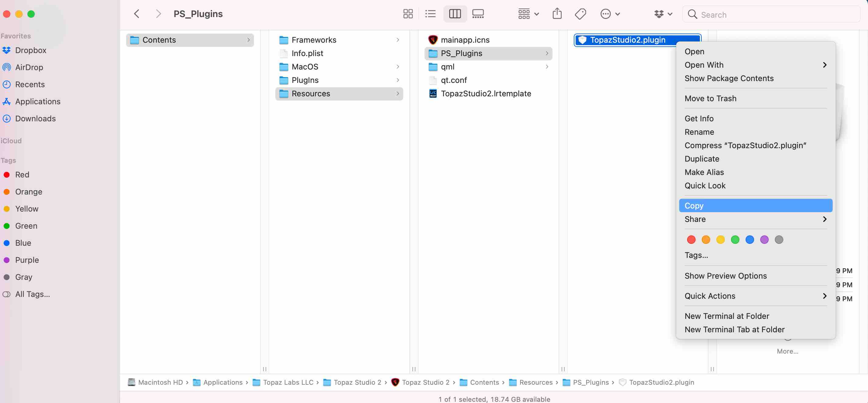Click Applications in the path bar
Screen dimensions: 868x403
(222, 382)
